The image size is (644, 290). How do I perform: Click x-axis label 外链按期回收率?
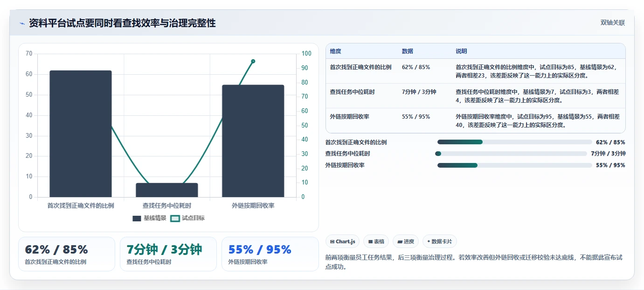pos(253,205)
